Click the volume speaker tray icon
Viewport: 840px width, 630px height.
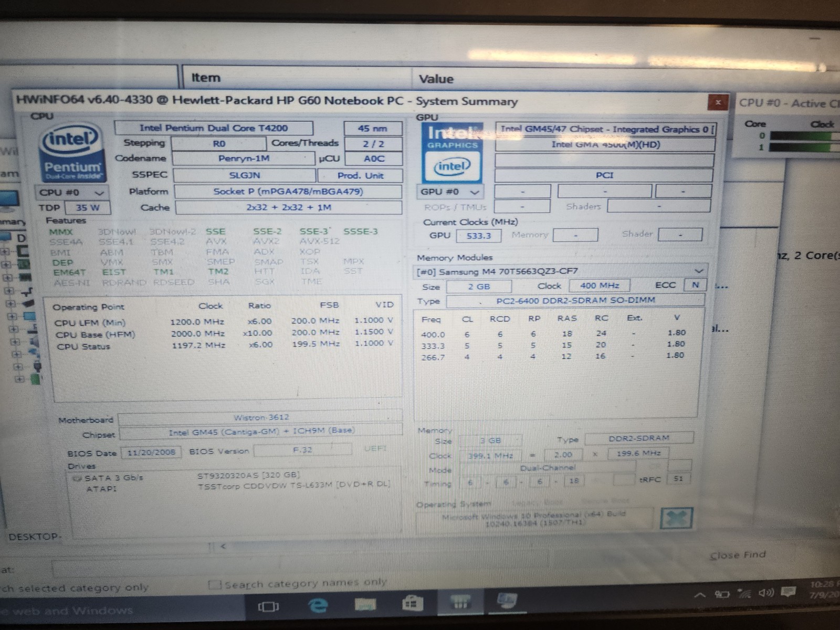766,593
